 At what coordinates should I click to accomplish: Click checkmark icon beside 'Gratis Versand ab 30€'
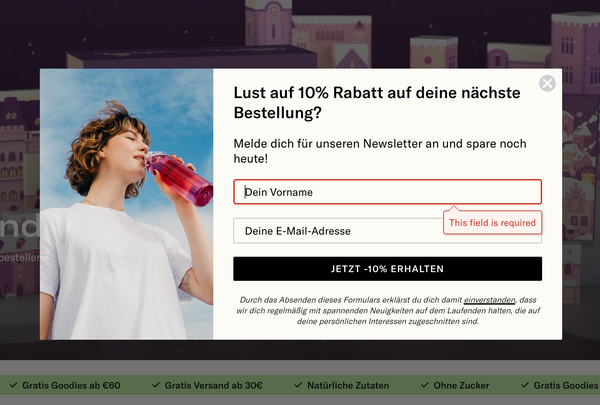coord(156,385)
